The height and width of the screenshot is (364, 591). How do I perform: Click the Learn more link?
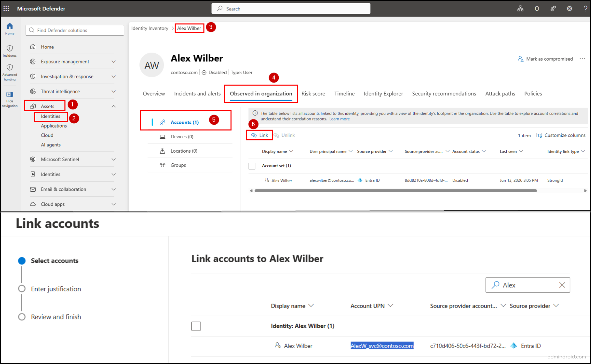tap(339, 119)
